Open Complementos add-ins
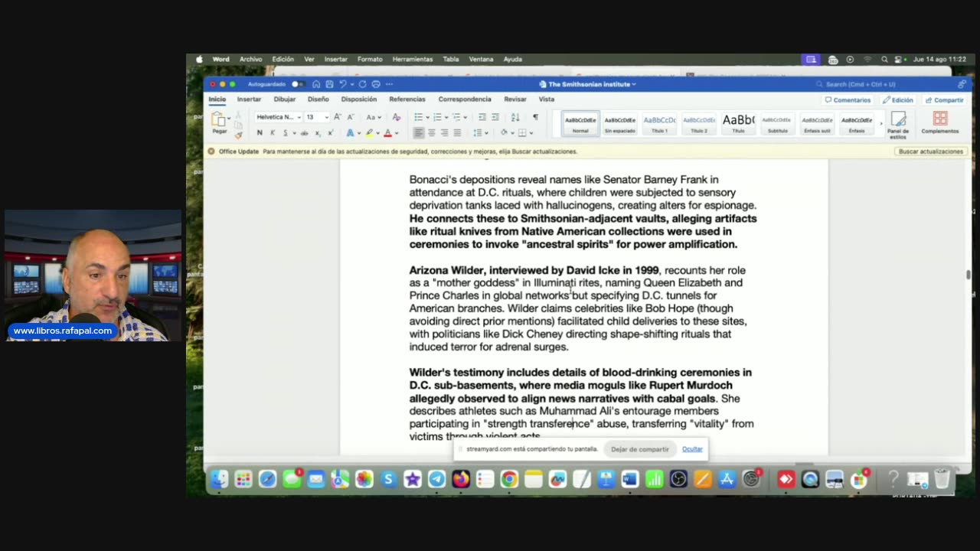Screen dimensions: 980x551 point(940,122)
